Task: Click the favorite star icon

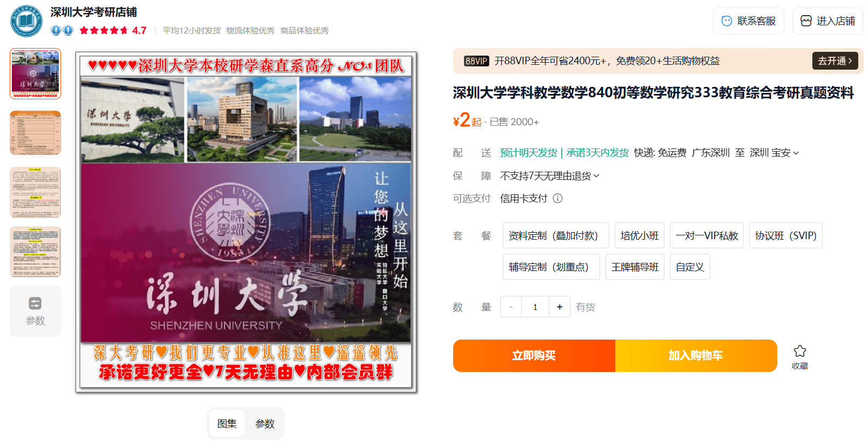Action: pyautogui.click(x=800, y=351)
